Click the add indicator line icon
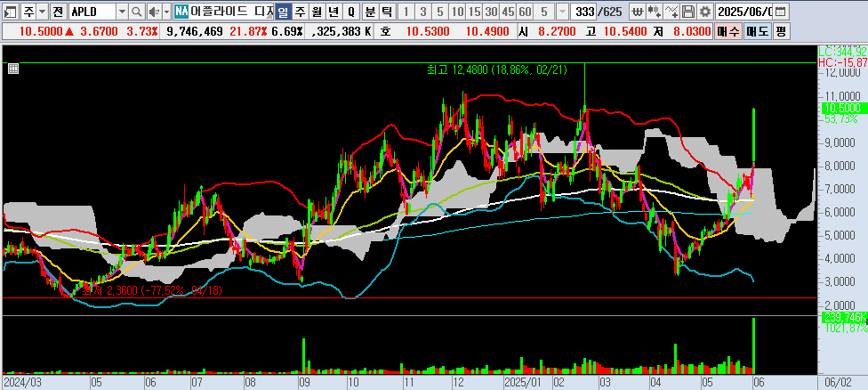The image size is (868, 390). pyautogui.click(x=671, y=11)
